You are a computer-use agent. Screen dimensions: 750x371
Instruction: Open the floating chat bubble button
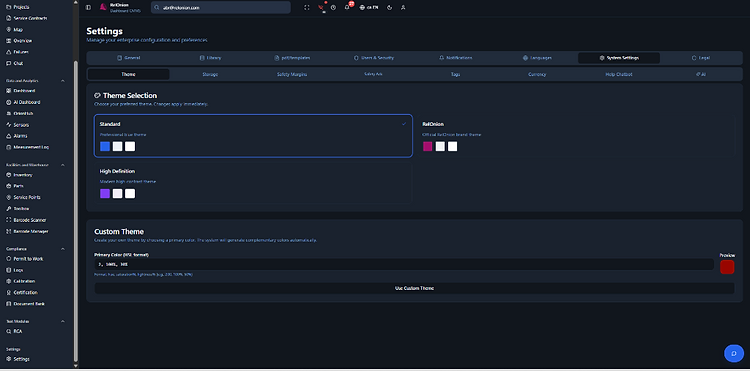pos(733,353)
